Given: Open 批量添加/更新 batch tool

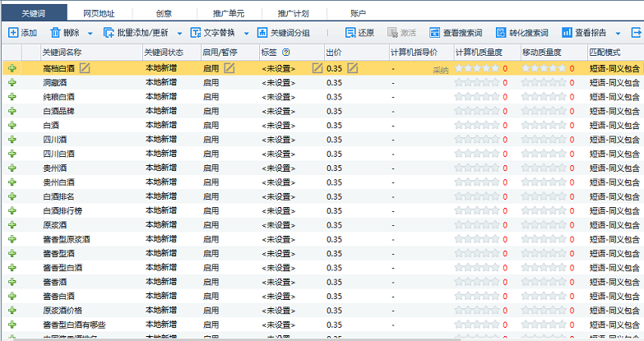Looking at the screenshot, I should tap(109, 33).
